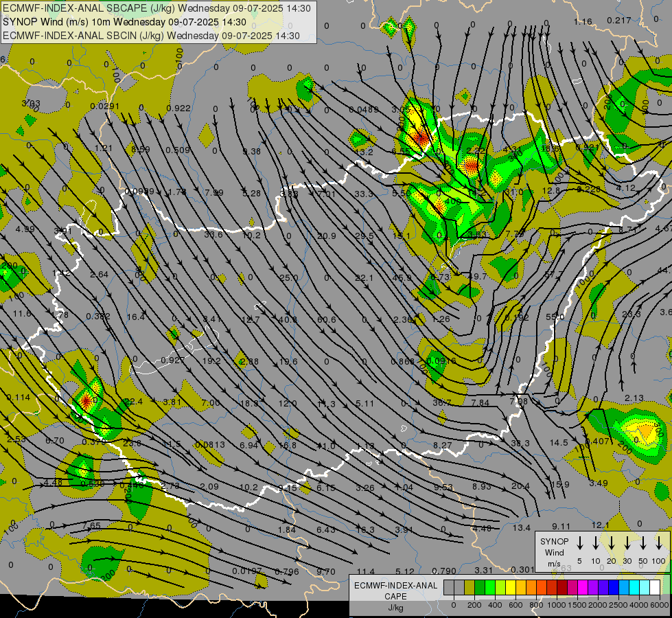Screen dimensions: 672x618
Task: Click the map value 7.65
Action: [92, 525]
